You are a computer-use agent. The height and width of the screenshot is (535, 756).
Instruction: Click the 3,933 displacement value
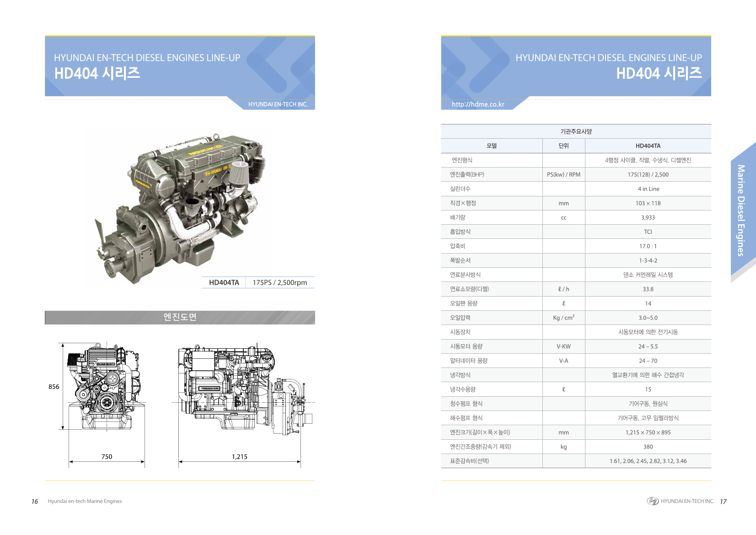pyautogui.click(x=648, y=217)
